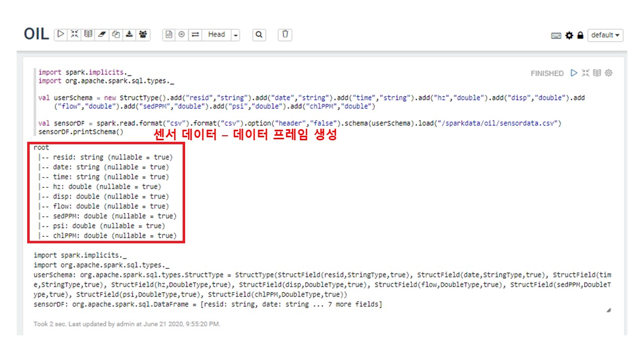Click the 'sensorDF.printSchema()' code line
This screenshot has width=644, height=362.
(x=80, y=132)
